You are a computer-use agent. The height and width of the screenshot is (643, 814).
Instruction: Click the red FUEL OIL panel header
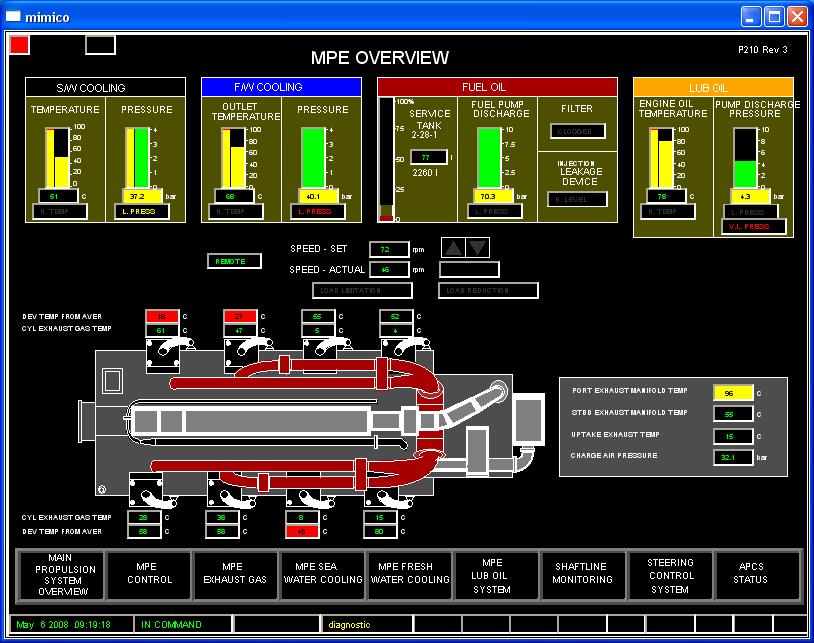click(497, 87)
